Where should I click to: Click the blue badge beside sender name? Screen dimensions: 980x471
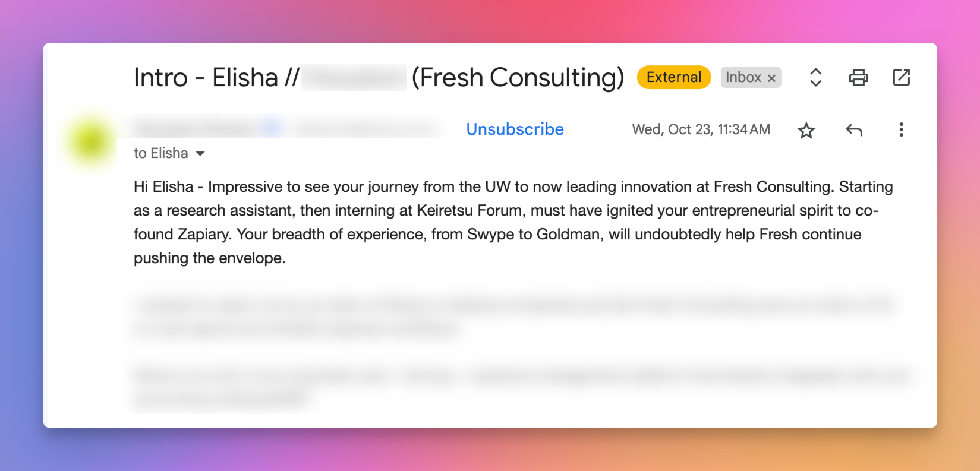click(271, 128)
